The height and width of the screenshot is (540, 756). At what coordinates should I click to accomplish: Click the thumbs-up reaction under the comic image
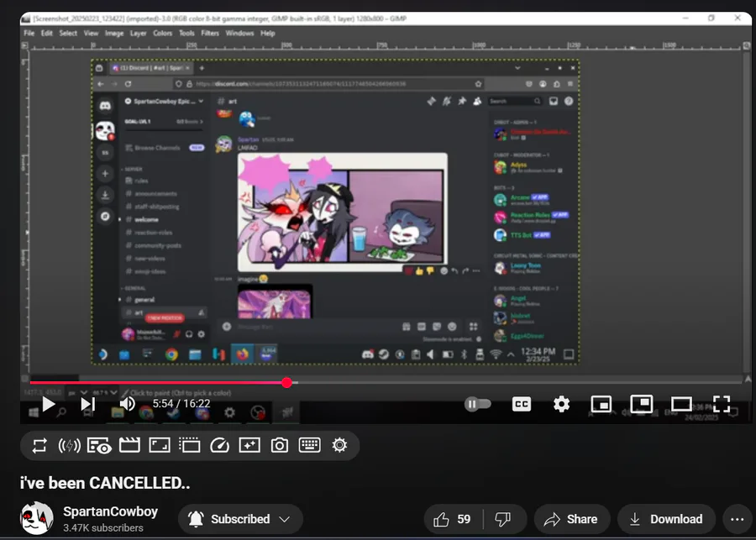pos(419,271)
